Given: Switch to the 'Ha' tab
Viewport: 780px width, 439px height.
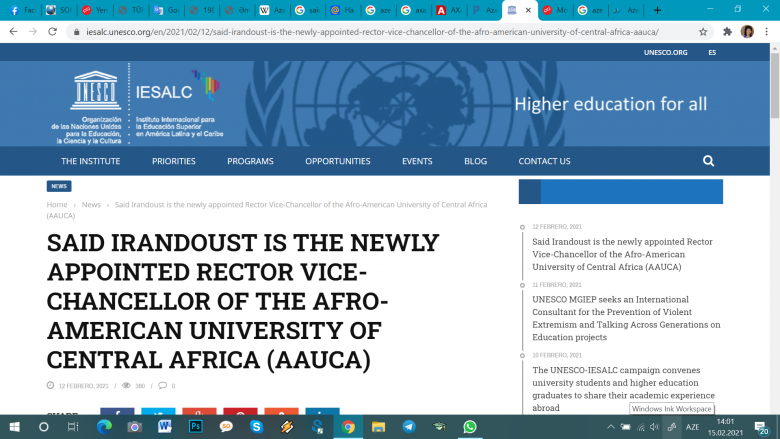Looking at the screenshot, I should click(x=343, y=10).
